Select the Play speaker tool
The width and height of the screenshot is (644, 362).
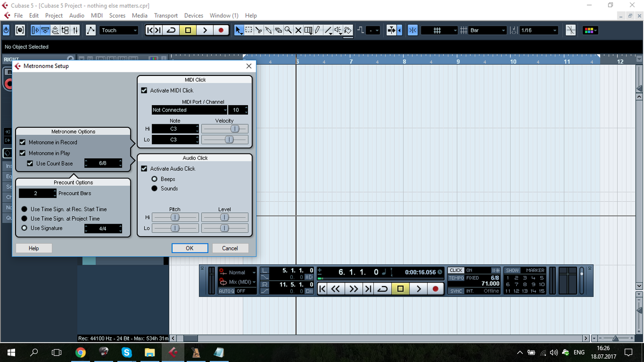338,30
